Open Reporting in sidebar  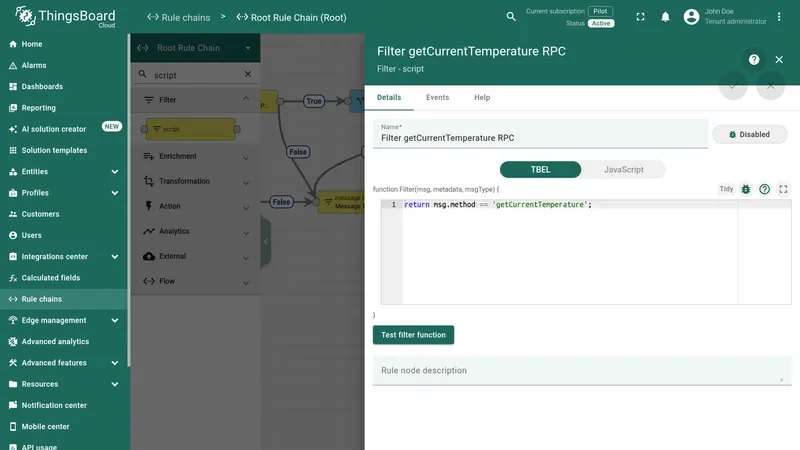click(64, 108)
